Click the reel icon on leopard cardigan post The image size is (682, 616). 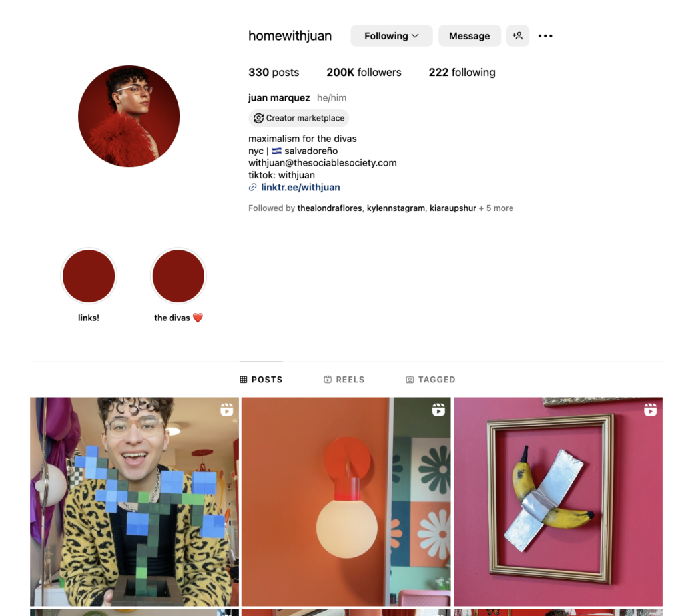pyautogui.click(x=226, y=410)
